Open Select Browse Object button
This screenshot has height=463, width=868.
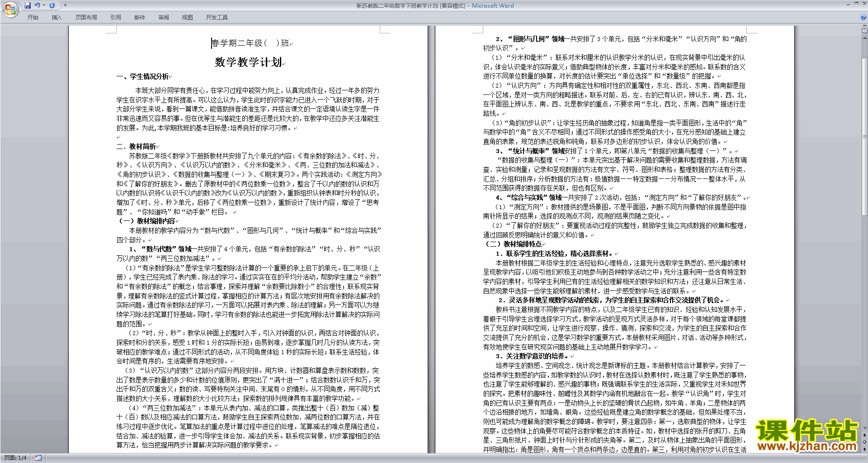click(865, 442)
